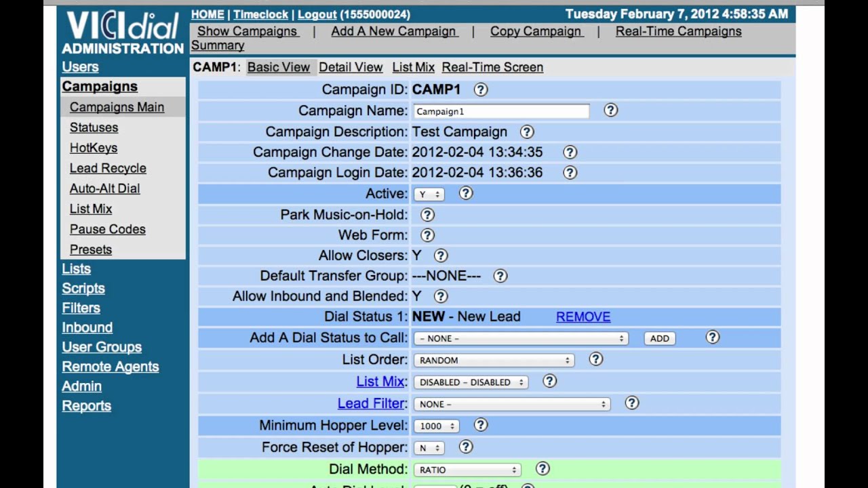Open the Active Y/N dropdown
The height and width of the screenshot is (488, 868).
tap(429, 195)
